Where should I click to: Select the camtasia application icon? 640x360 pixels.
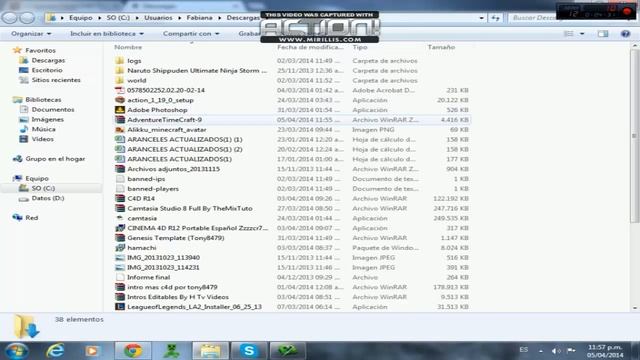[x=120, y=218]
